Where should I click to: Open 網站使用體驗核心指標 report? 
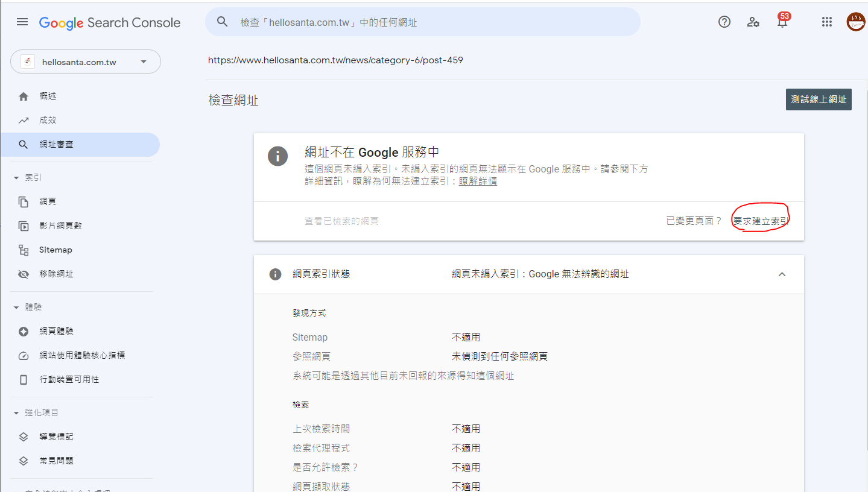pos(82,356)
